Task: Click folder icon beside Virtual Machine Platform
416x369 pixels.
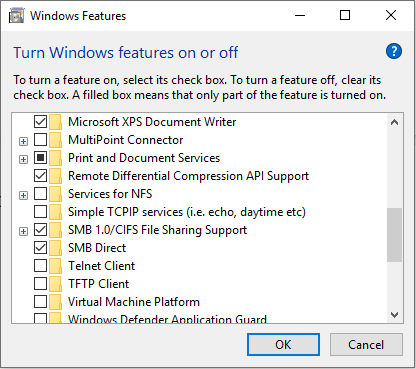Action: 56,302
